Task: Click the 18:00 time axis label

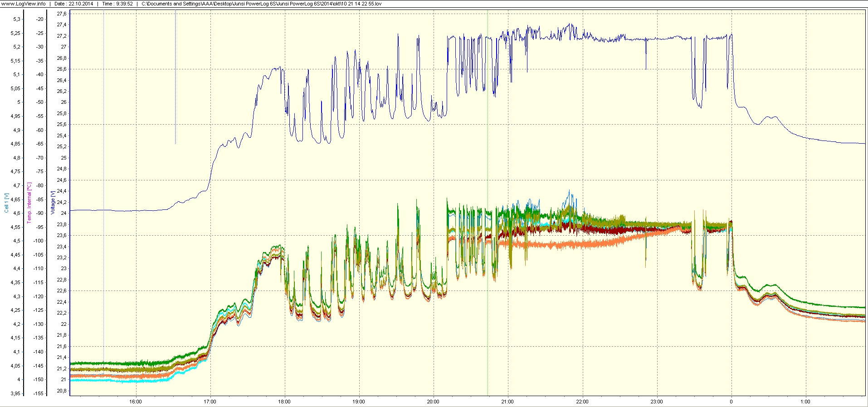Action: tap(284, 402)
